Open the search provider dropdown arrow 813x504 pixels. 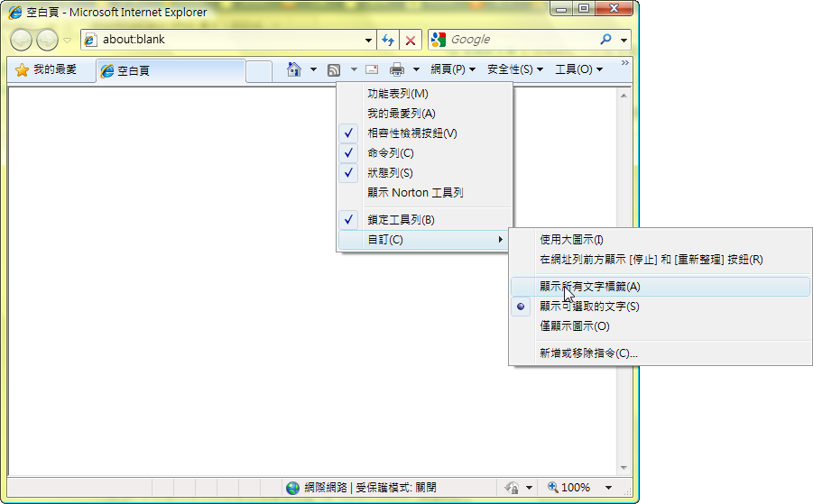tap(624, 40)
